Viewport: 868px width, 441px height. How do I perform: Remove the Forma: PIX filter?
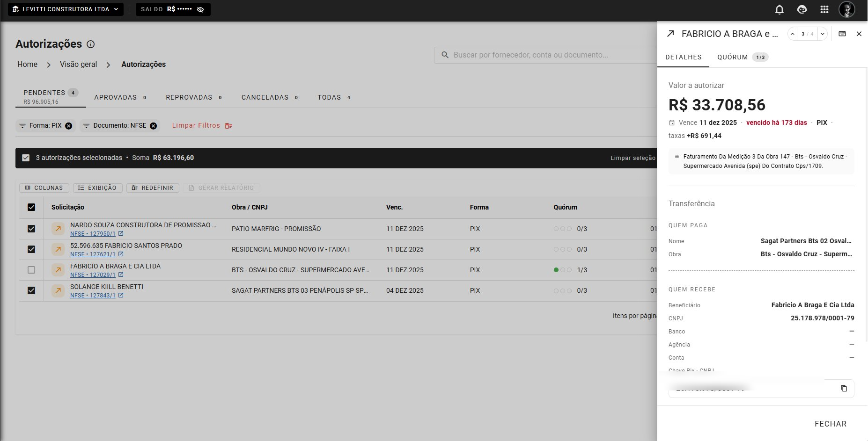(69, 126)
